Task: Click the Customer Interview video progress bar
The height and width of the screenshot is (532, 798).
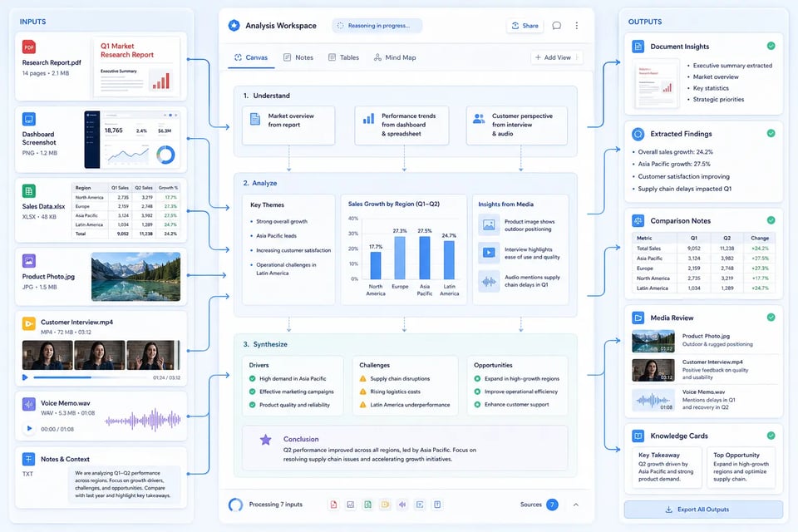Action: 91,377
